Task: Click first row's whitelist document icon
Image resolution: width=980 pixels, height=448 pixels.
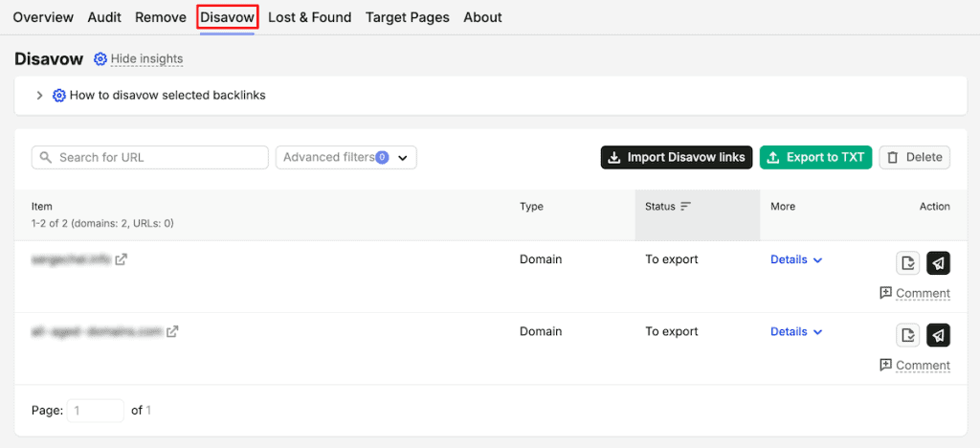Action: 908,263
